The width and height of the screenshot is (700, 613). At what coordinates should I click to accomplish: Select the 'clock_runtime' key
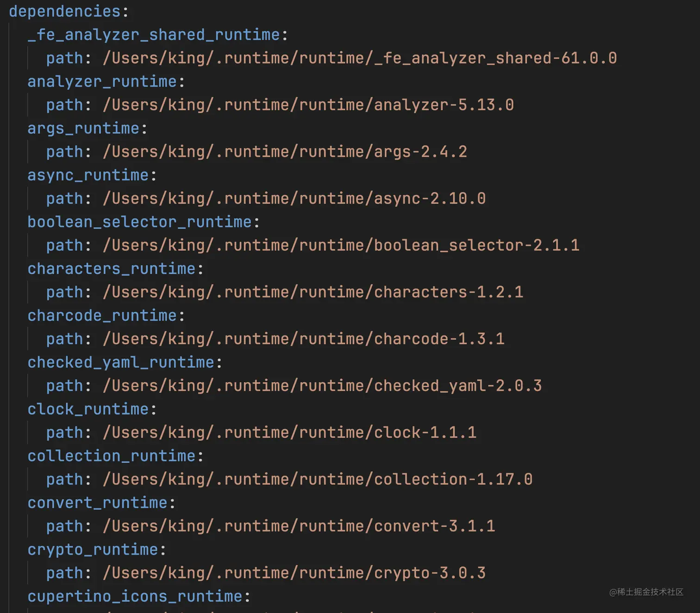pyautogui.click(x=88, y=409)
